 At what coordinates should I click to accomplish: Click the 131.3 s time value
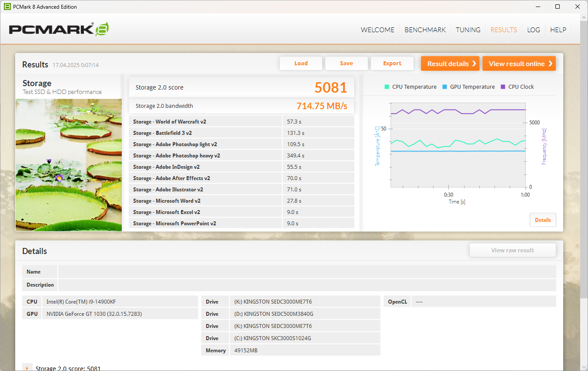(x=296, y=133)
